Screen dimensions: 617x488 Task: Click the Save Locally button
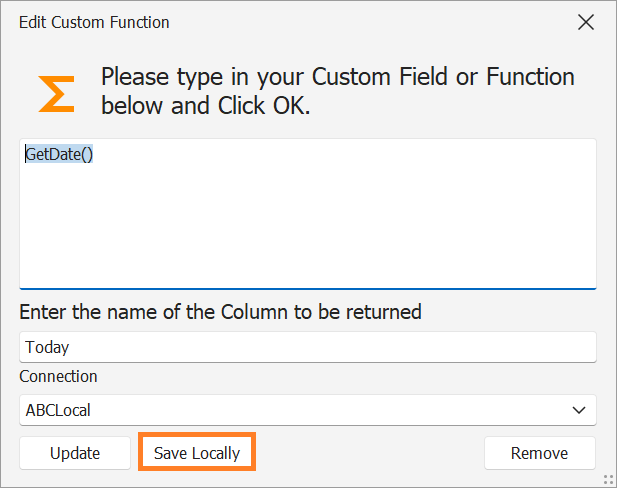197,453
